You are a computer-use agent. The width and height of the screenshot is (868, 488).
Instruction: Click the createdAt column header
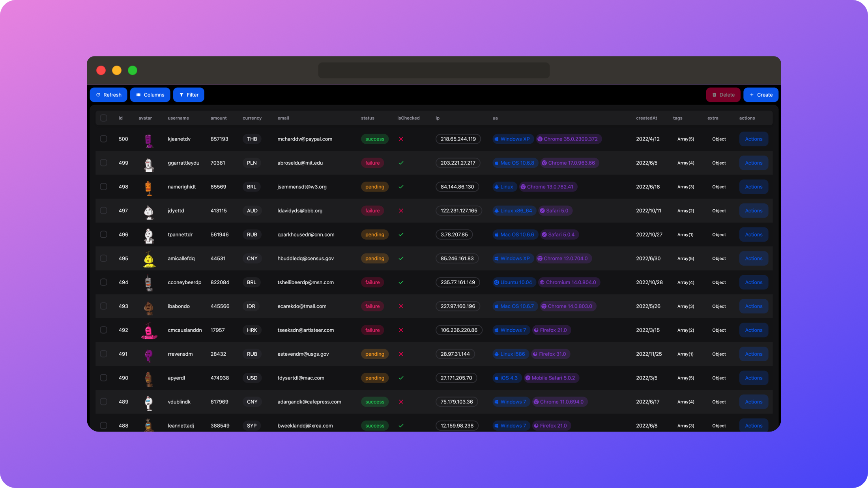[646, 118]
